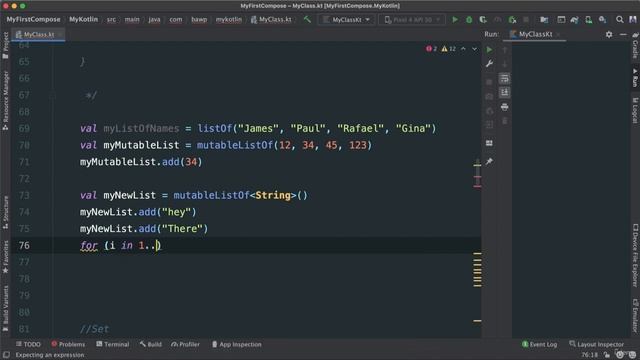This screenshot has height=360, width=640.
Task: Click the 76:18 cursor position indicator
Action: (589, 355)
